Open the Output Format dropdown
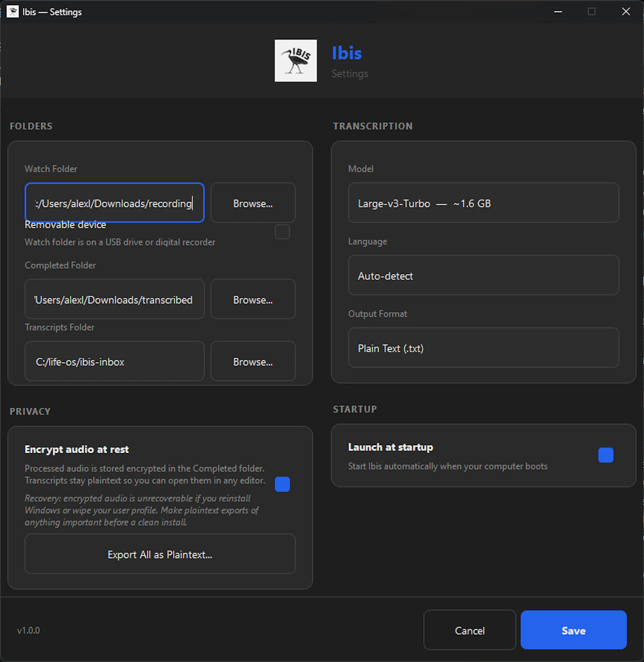The image size is (644, 662). tap(483, 348)
